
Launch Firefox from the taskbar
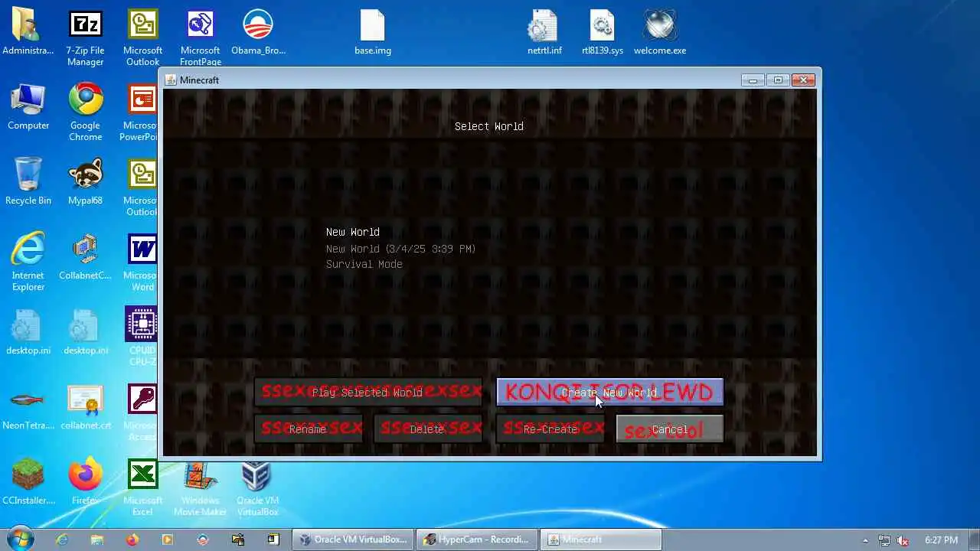pos(132,540)
